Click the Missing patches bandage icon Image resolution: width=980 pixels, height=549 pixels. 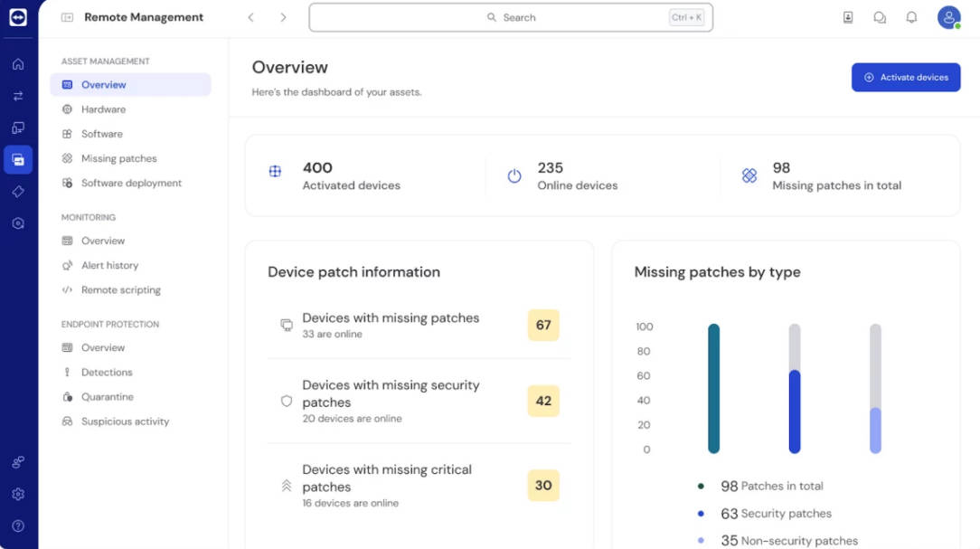pos(749,175)
